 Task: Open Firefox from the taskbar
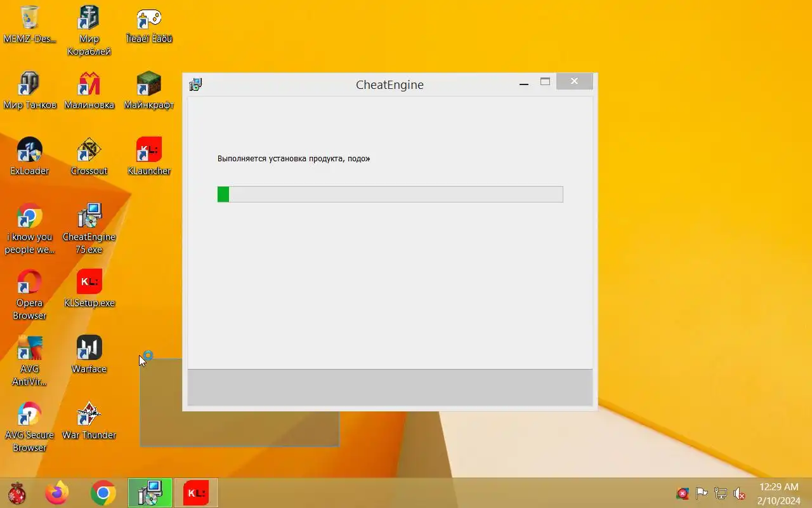[57, 493]
